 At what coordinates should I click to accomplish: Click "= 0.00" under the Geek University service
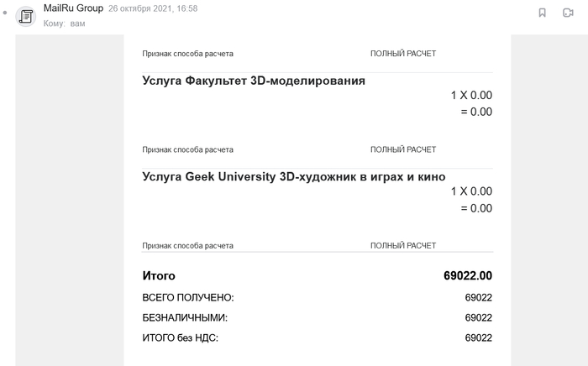[476, 208]
